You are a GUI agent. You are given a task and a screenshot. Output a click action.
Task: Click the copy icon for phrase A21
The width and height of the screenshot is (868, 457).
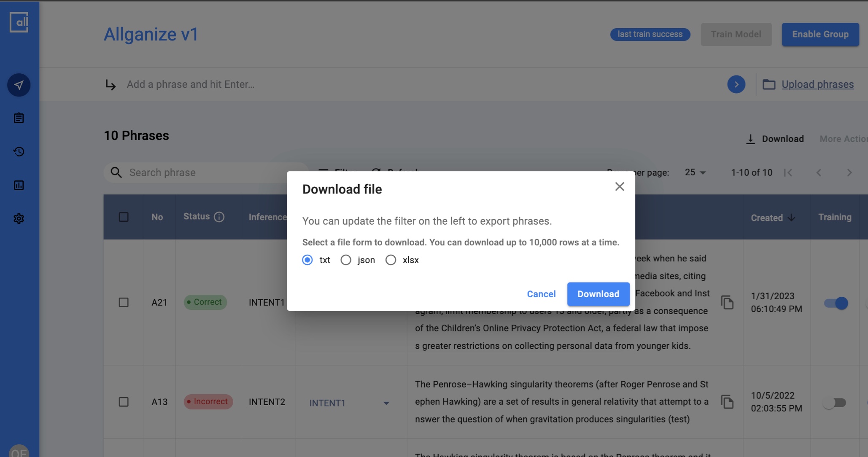(x=727, y=302)
